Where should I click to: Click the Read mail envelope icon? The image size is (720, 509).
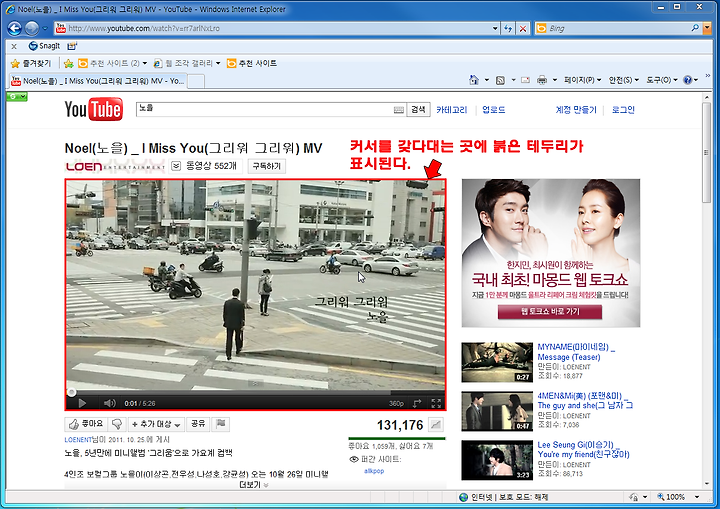pos(525,80)
